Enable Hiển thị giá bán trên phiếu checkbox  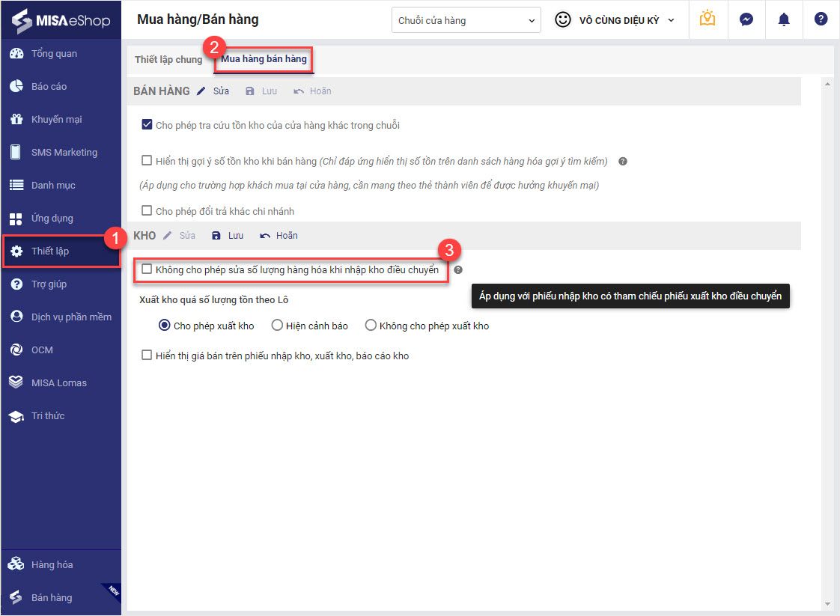(147, 355)
